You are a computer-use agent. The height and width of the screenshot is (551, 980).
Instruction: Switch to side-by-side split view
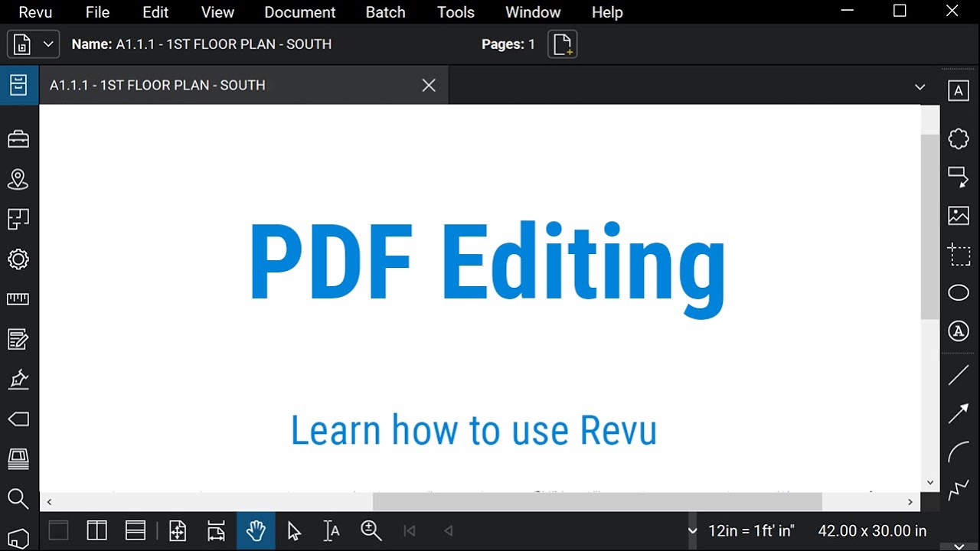coord(96,530)
